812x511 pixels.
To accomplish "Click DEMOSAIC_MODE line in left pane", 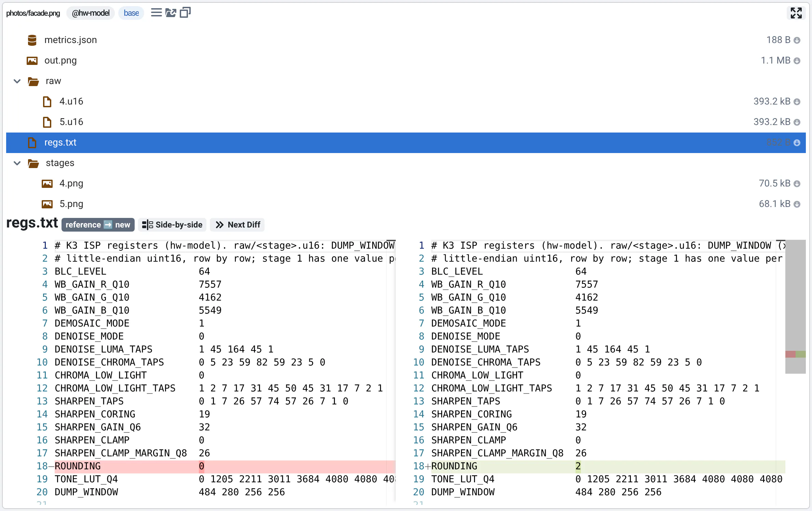I will (130, 323).
